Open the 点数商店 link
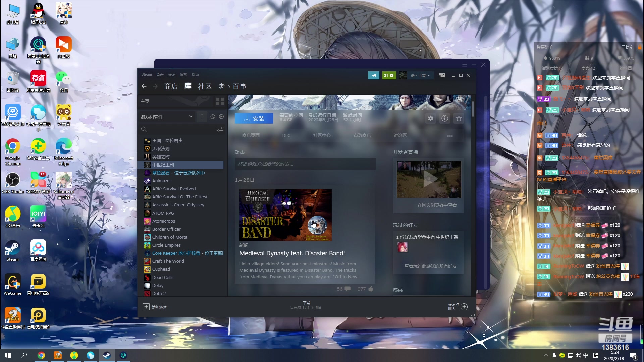The height and width of the screenshot is (362, 644). click(x=362, y=136)
